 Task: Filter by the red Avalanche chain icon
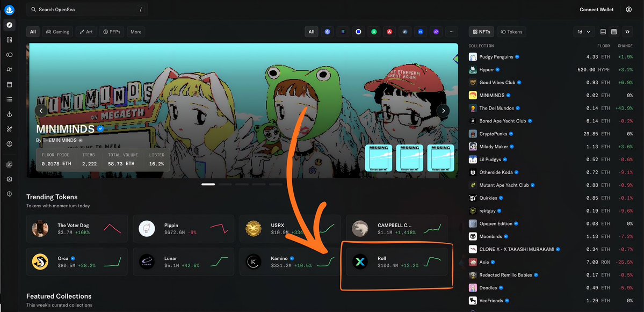(x=389, y=32)
